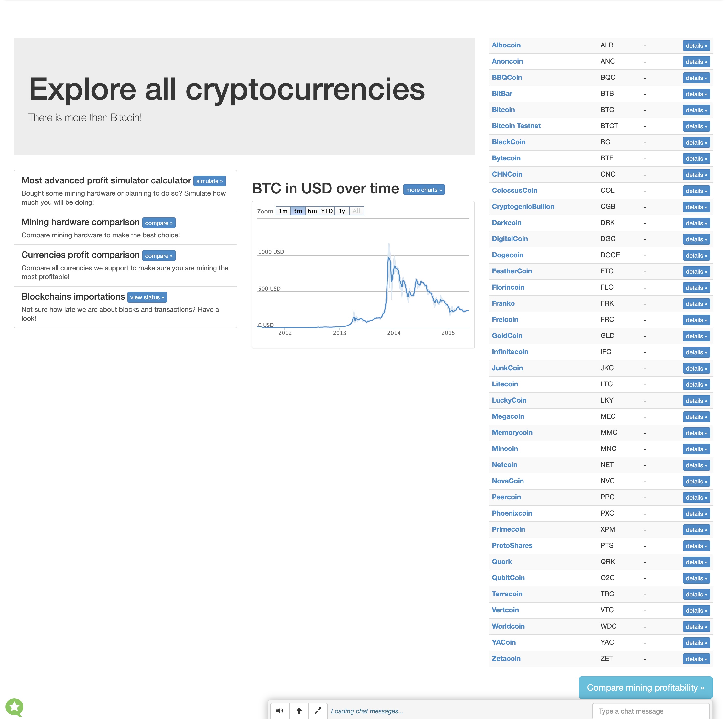The width and height of the screenshot is (728, 719).
Task: Open more charts
Action: (x=423, y=190)
